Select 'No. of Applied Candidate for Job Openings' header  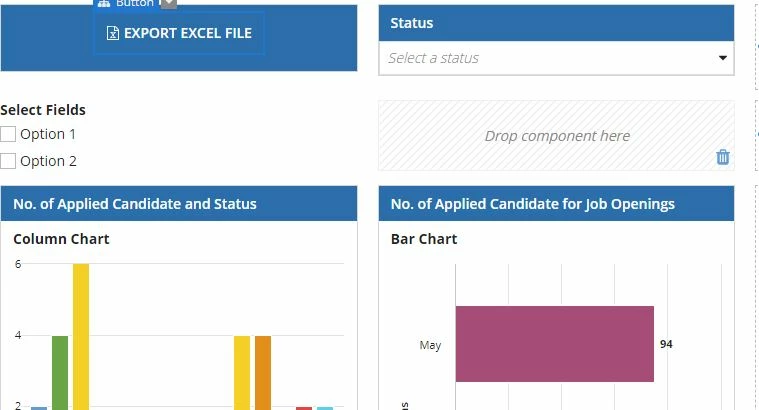tap(556, 204)
